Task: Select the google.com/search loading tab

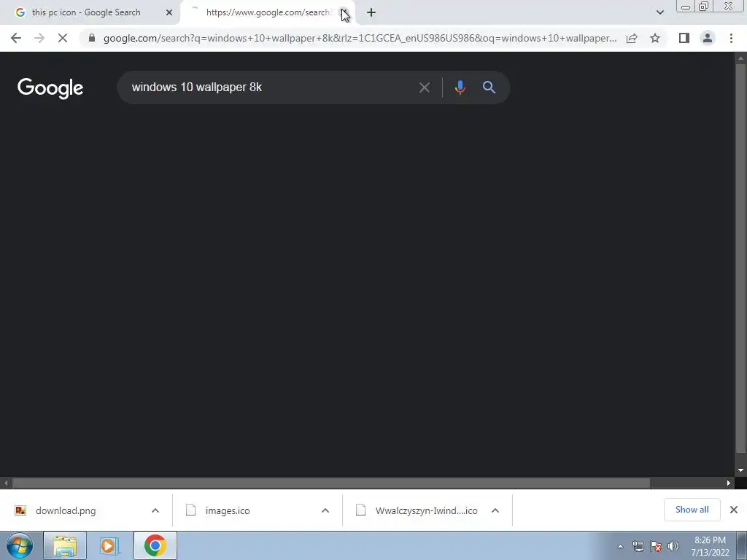Action: pyautogui.click(x=268, y=12)
